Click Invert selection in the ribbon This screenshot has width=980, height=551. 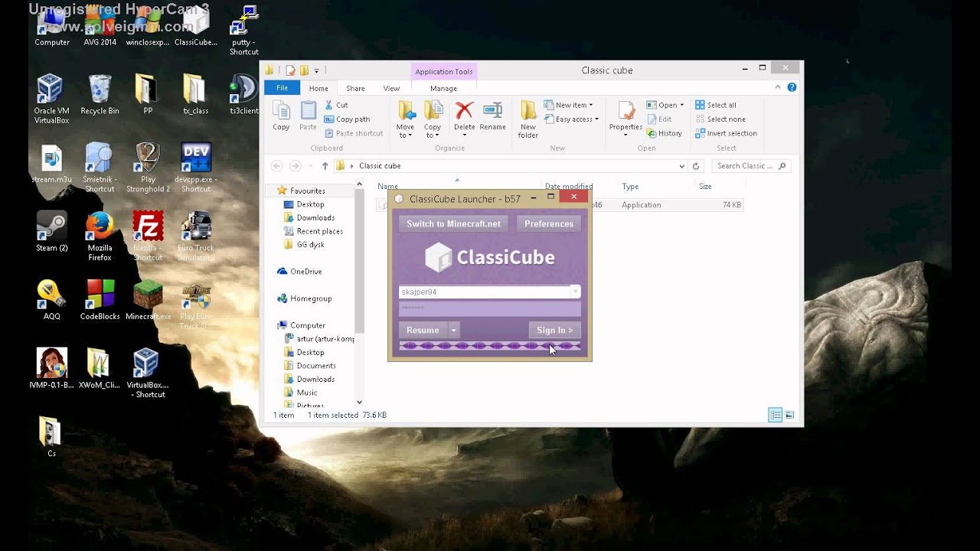click(x=726, y=133)
